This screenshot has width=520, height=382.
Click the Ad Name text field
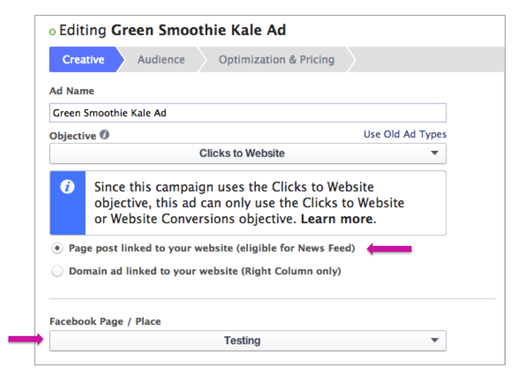tap(248, 113)
